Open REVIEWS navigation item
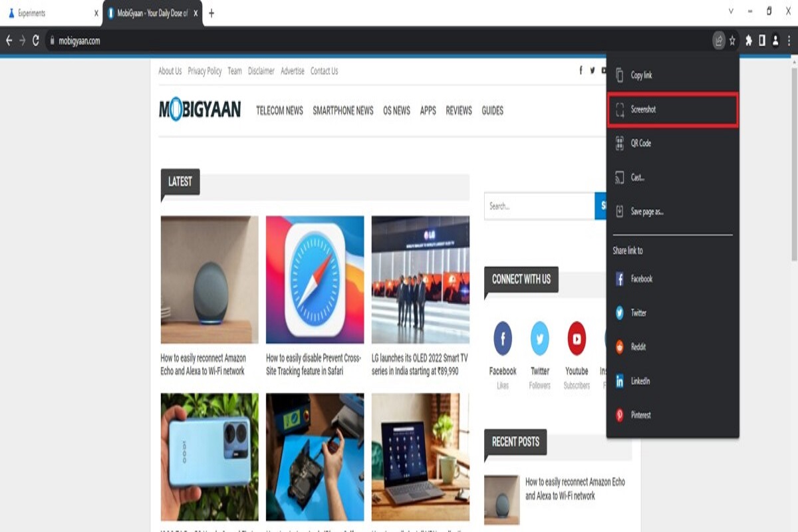The image size is (798, 532). pyautogui.click(x=459, y=111)
